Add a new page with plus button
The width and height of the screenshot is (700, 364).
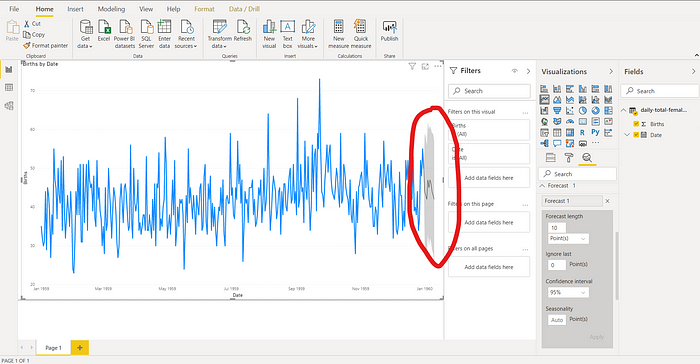[80, 347]
